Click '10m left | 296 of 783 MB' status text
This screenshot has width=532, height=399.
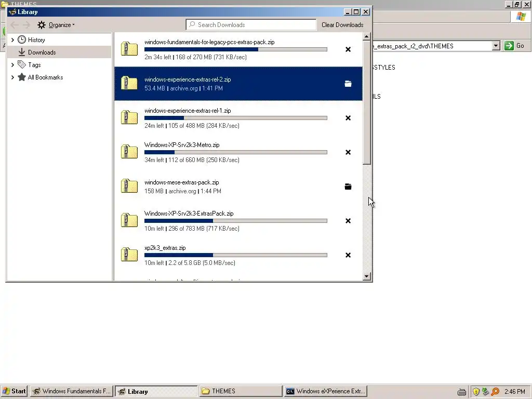point(192,229)
